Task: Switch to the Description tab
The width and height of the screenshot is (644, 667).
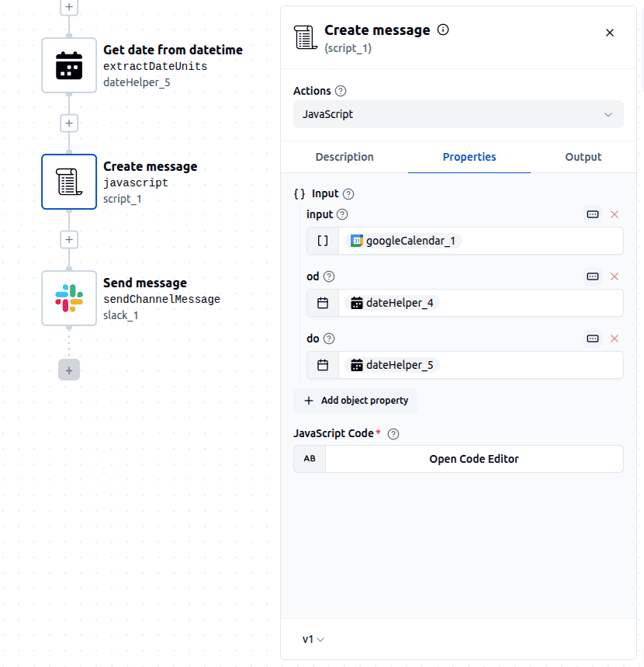Action: coord(345,157)
